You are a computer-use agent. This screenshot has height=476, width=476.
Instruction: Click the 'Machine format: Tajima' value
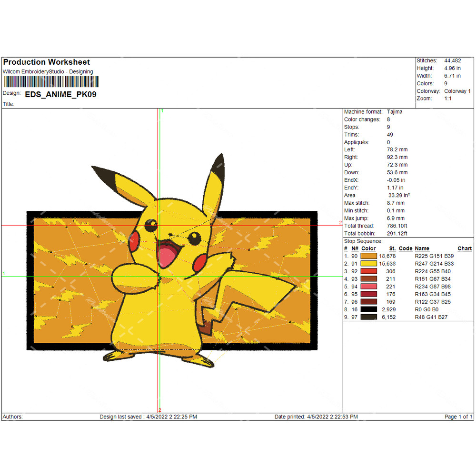tap(394, 112)
